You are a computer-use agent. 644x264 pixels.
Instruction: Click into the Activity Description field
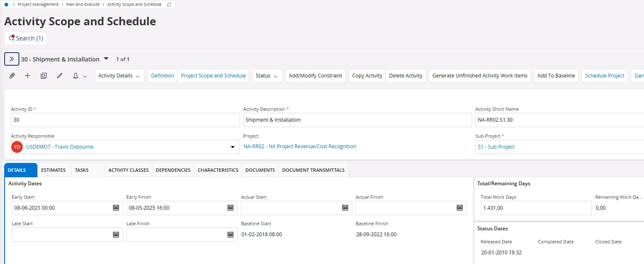coord(358,120)
